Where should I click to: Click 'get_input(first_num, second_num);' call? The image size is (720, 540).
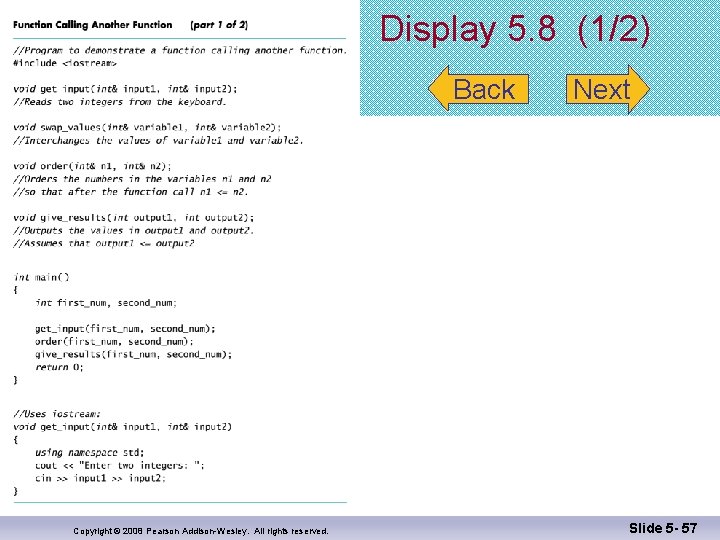point(125,328)
